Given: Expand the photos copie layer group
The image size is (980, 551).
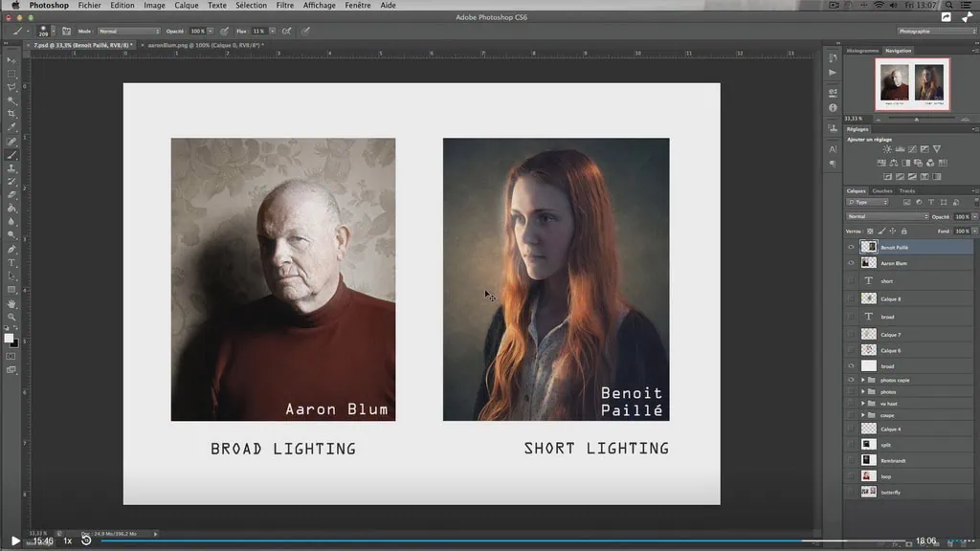Looking at the screenshot, I should 862,381.
